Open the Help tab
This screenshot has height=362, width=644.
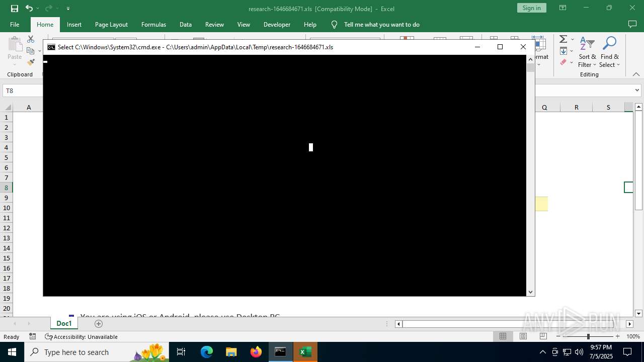coord(310,24)
